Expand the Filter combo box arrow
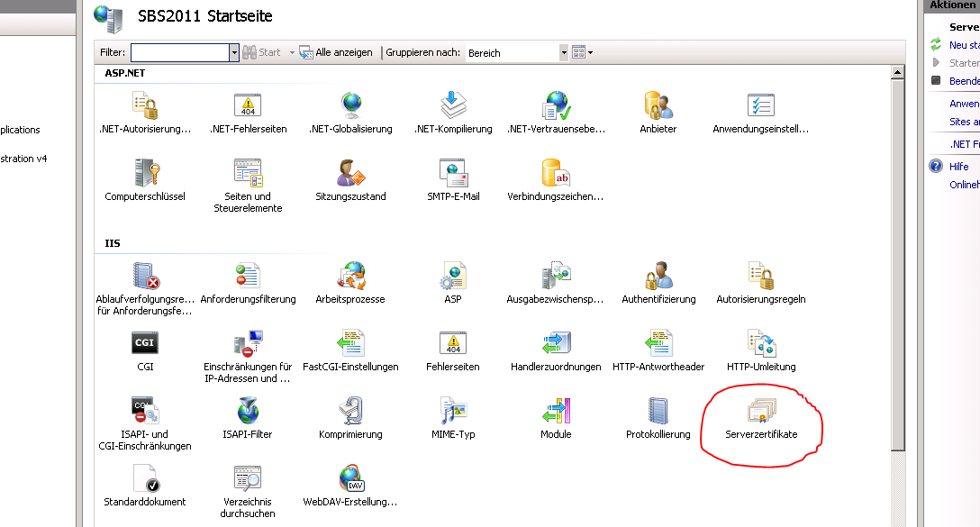Viewport: 980px width, 527px height. point(234,52)
